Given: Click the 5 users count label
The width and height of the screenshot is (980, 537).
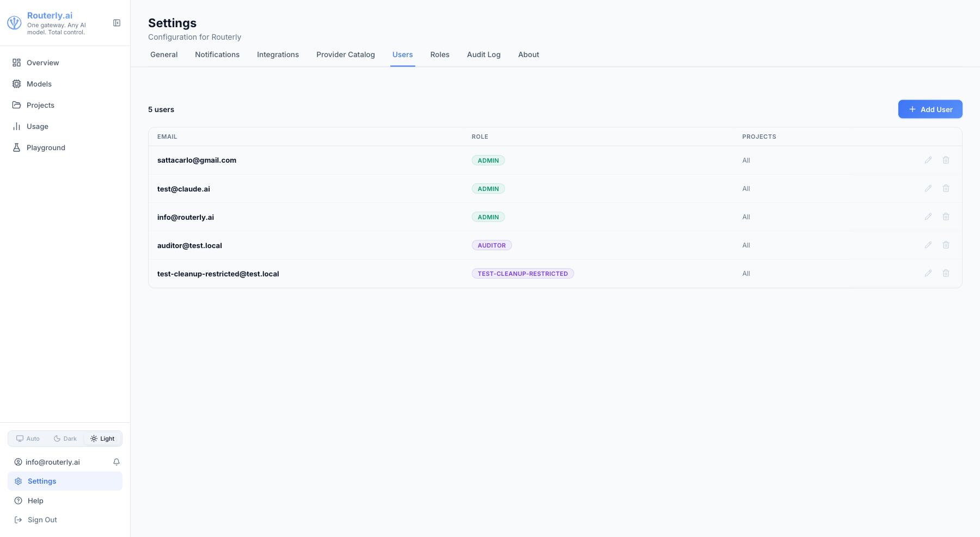Looking at the screenshot, I should pyautogui.click(x=161, y=109).
